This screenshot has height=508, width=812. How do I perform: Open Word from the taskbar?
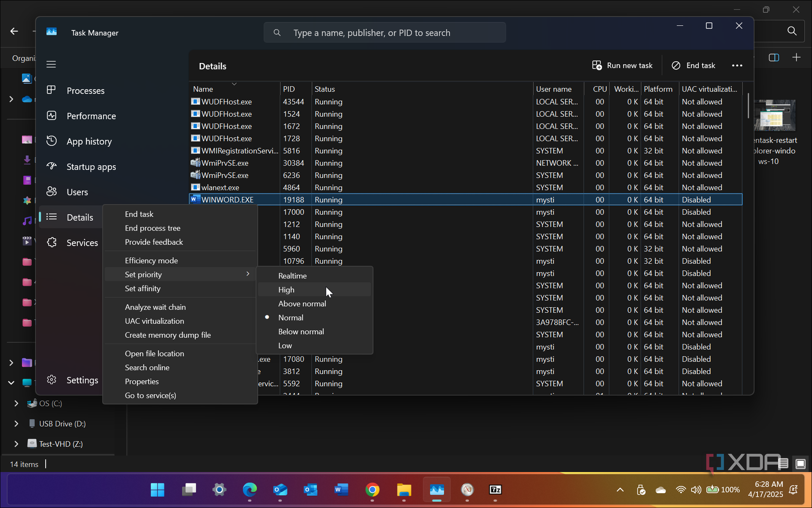tap(342, 490)
